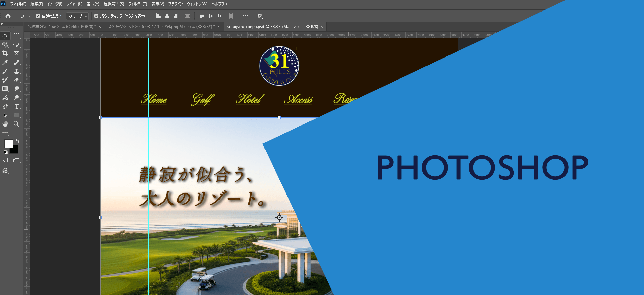Click the white foreground color swatch

pyautogui.click(x=8, y=143)
